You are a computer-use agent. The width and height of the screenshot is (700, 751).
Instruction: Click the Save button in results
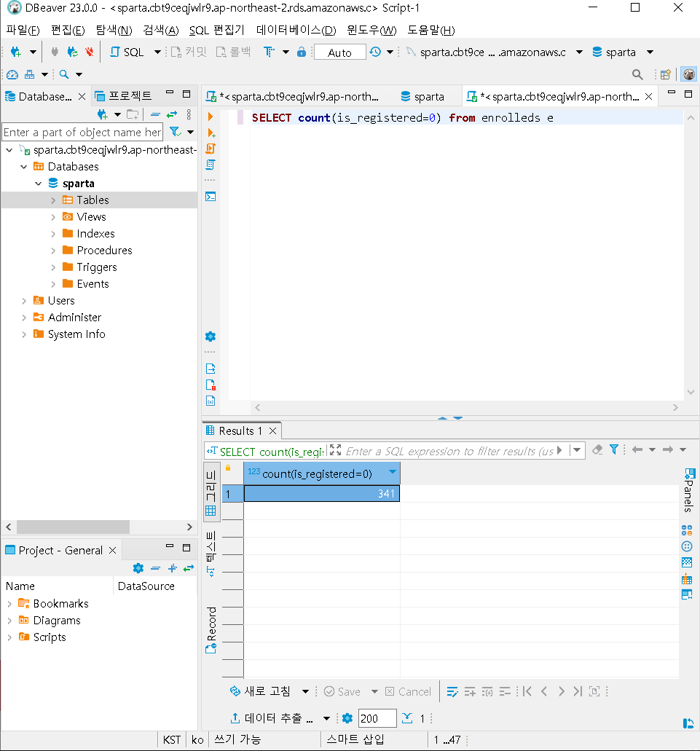[342, 691]
